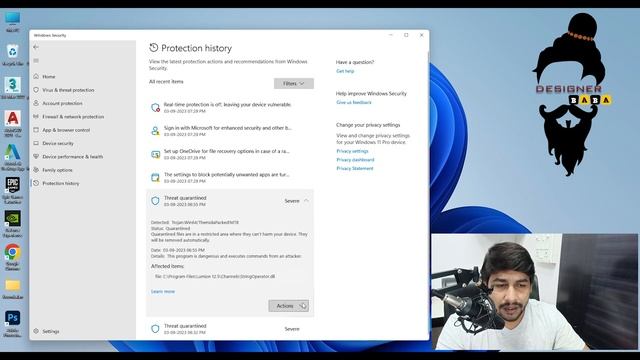Open the hamburger navigation menu icon

pos(36,61)
